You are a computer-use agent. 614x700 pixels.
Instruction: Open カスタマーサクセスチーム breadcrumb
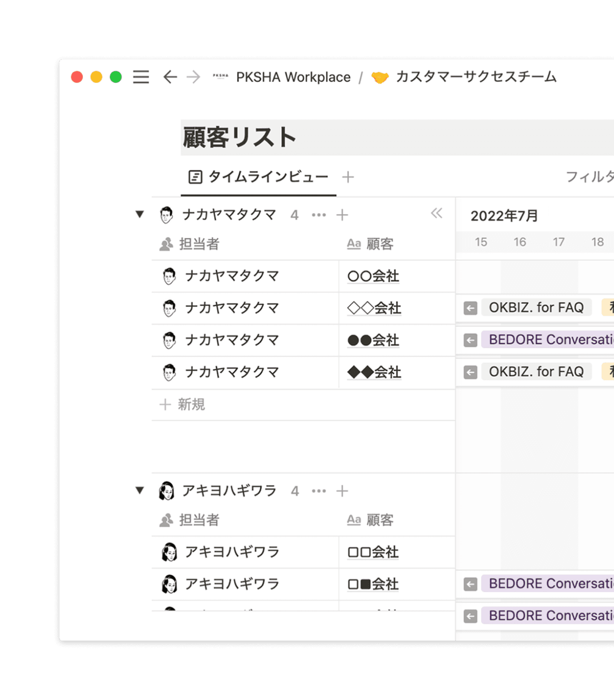click(475, 77)
